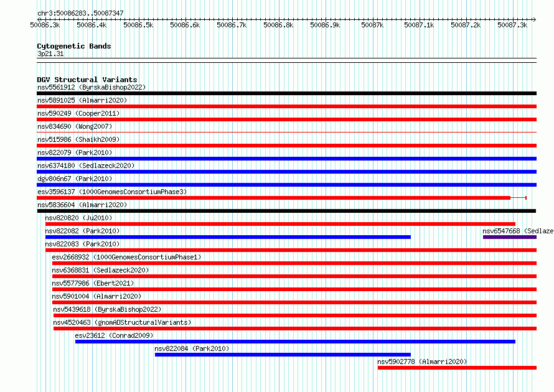Click the nsv822082 (Park2010) blue bar
Image resolution: width=554 pixels, height=392 pixels.
(228, 237)
